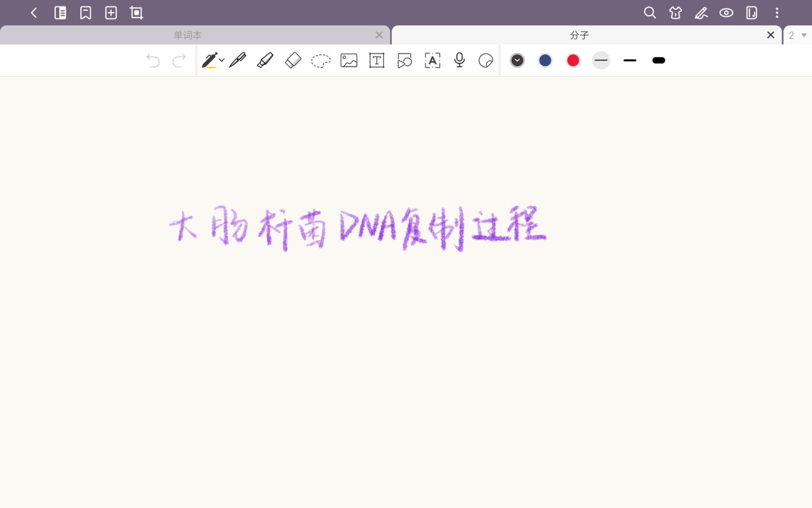This screenshot has height=508, width=812.
Task: Choose the red color swatch
Action: click(x=573, y=60)
